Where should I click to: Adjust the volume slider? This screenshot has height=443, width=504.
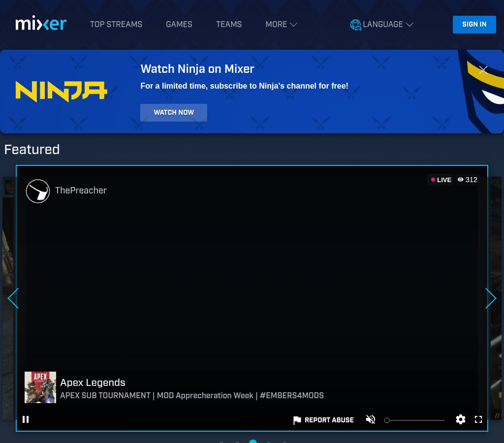(x=414, y=420)
